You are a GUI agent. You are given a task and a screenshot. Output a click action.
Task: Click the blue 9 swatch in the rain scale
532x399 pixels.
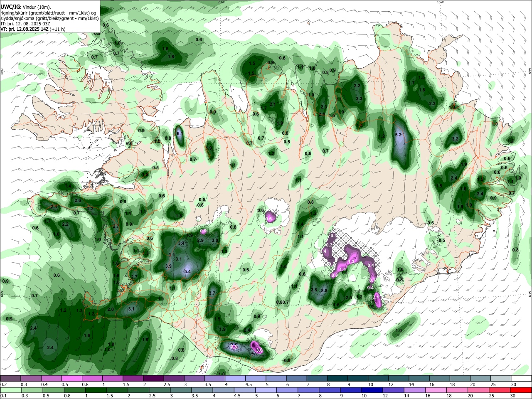click(351, 390)
